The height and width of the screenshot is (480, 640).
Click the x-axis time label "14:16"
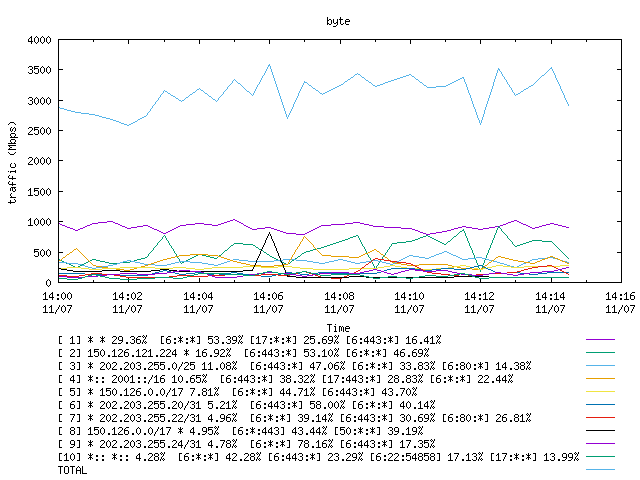coord(620,296)
